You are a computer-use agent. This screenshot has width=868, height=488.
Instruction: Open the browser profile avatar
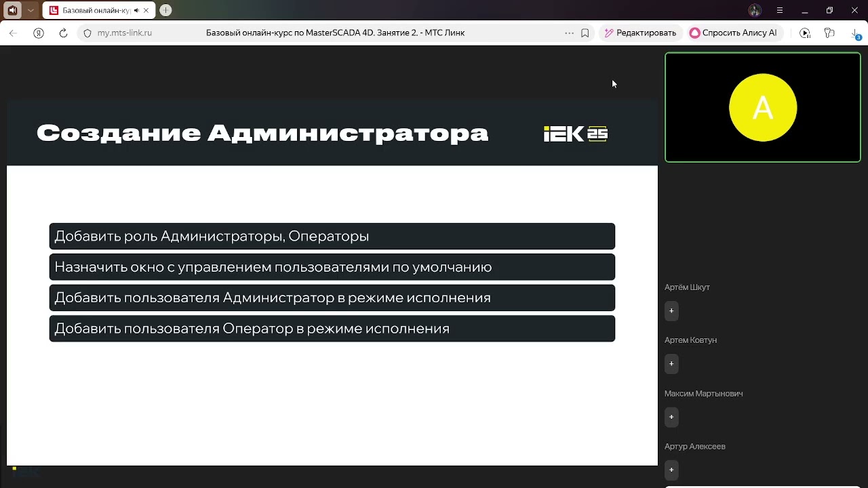coord(755,10)
